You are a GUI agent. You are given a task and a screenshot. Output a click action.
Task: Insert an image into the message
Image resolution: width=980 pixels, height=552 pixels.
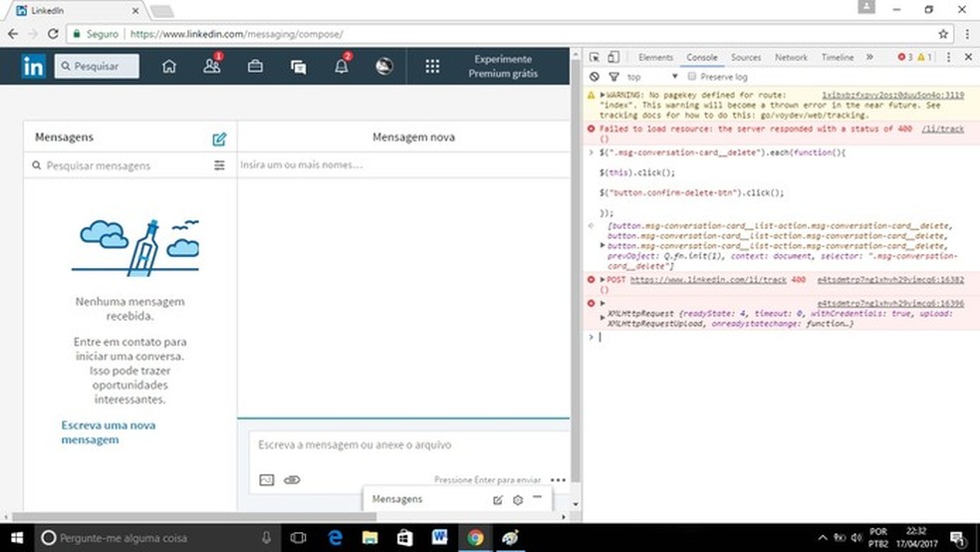point(266,479)
